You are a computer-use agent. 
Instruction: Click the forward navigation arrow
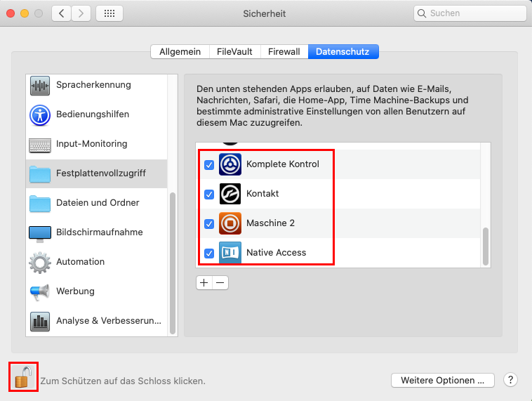[x=81, y=13]
